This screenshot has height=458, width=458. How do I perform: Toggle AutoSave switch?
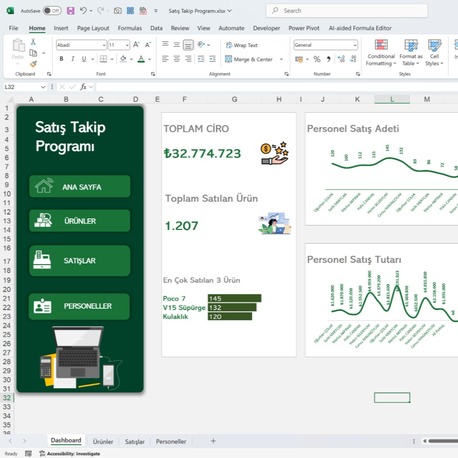52,11
